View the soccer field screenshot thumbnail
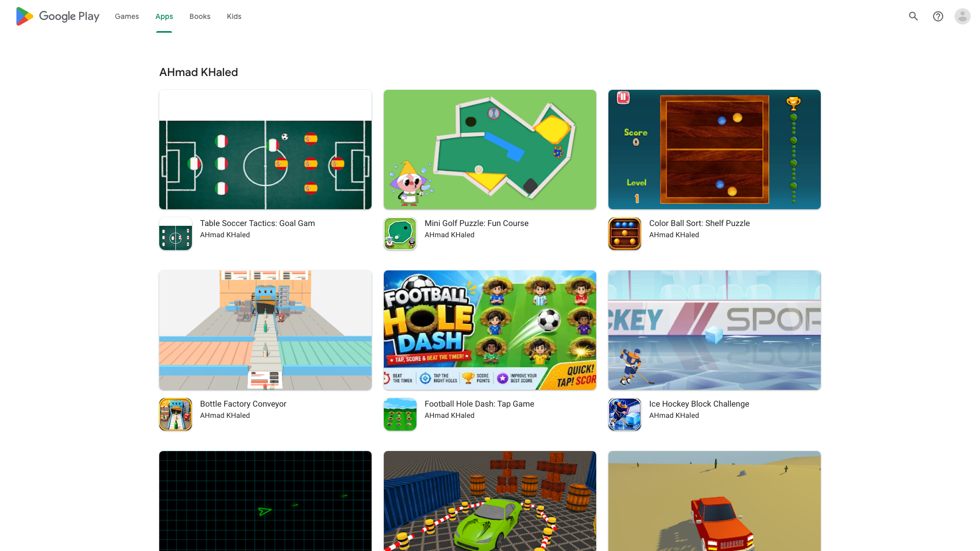The height and width of the screenshot is (551, 980). [x=265, y=149]
